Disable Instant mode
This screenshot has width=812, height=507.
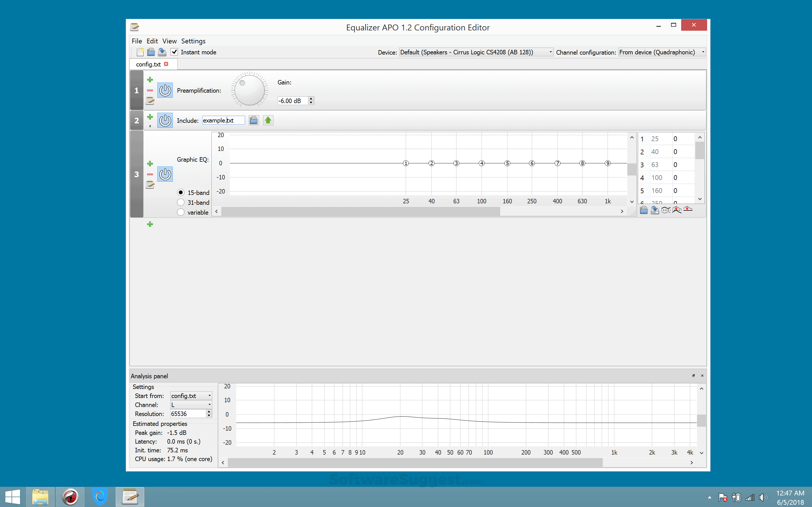[x=175, y=52]
